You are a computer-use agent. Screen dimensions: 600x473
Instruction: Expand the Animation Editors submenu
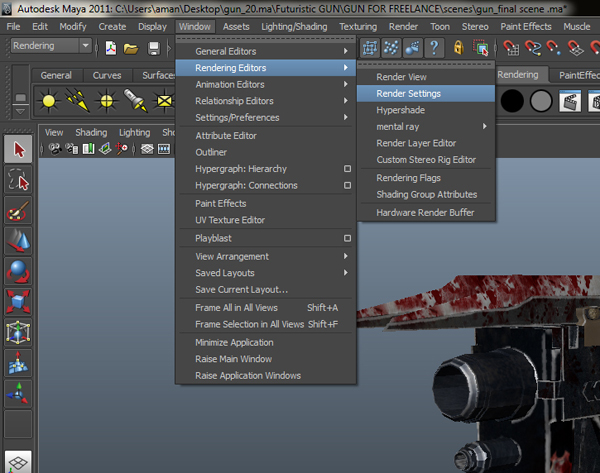click(266, 84)
